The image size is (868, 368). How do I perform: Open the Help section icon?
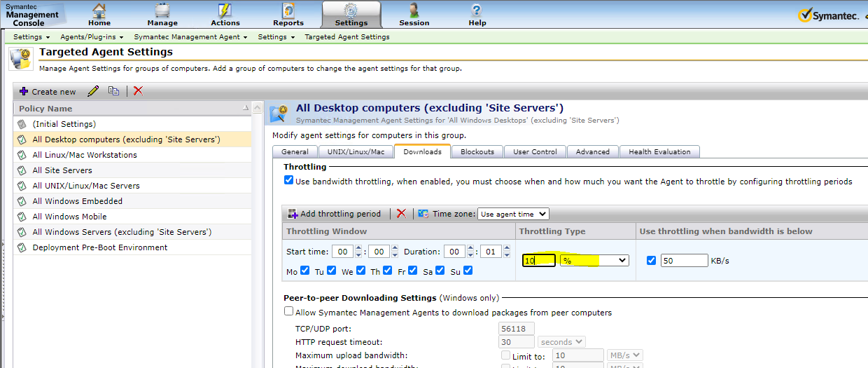[477, 11]
